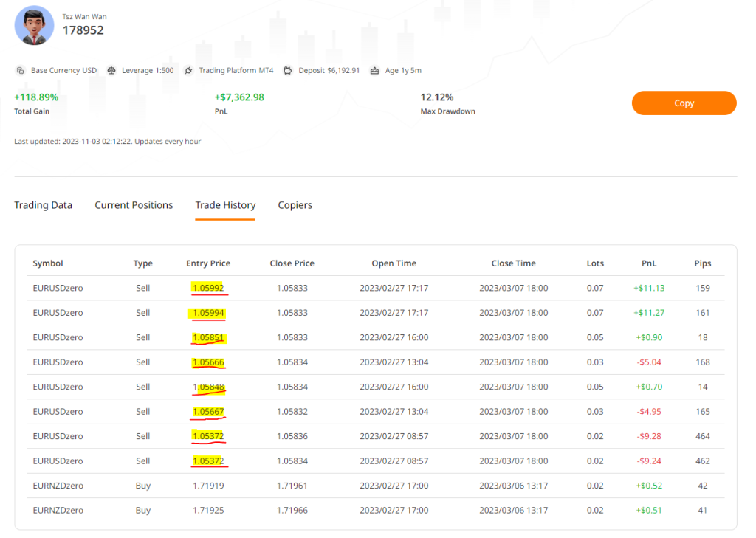756x538 pixels.
Task: Click the Pips column header
Action: pos(702,263)
